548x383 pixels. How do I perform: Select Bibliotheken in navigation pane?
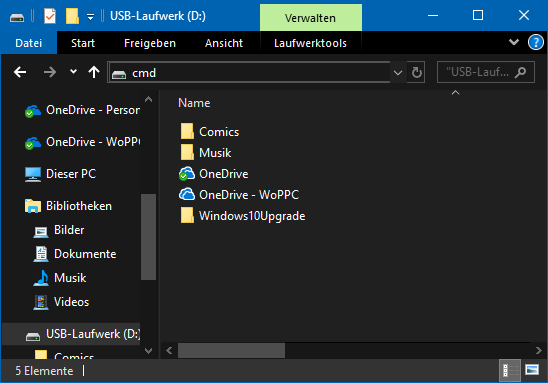[x=68, y=206]
